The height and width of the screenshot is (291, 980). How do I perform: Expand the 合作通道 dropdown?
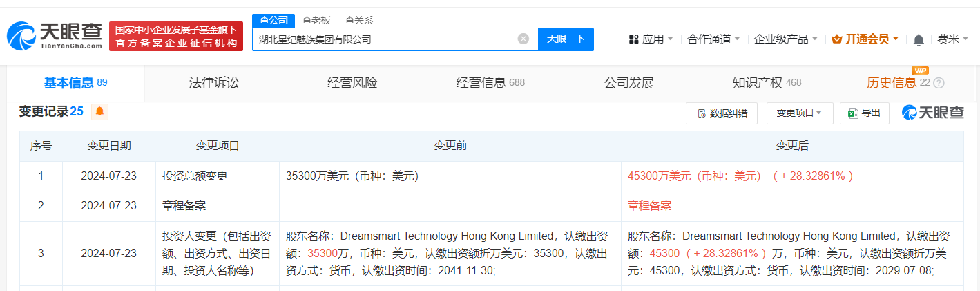pyautogui.click(x=713, y=39)
